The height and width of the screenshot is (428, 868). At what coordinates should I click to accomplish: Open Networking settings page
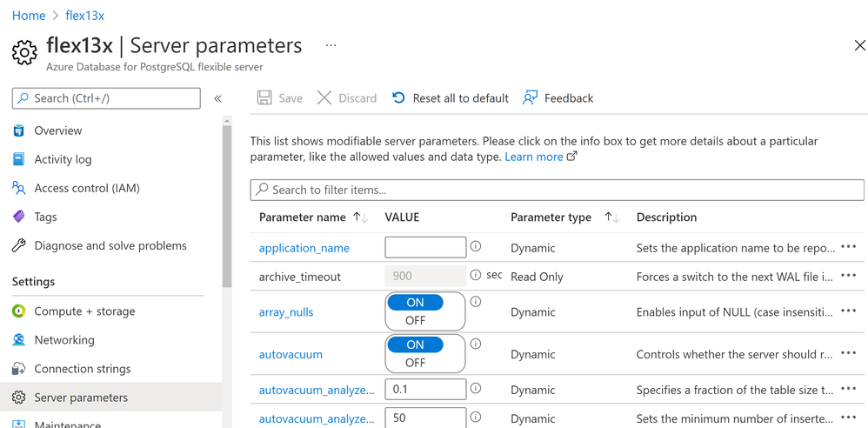pos(64,340)
